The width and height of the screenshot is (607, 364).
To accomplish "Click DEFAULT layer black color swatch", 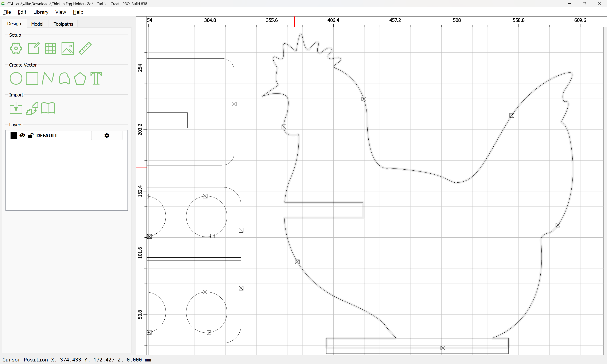I will click(14, 135).
